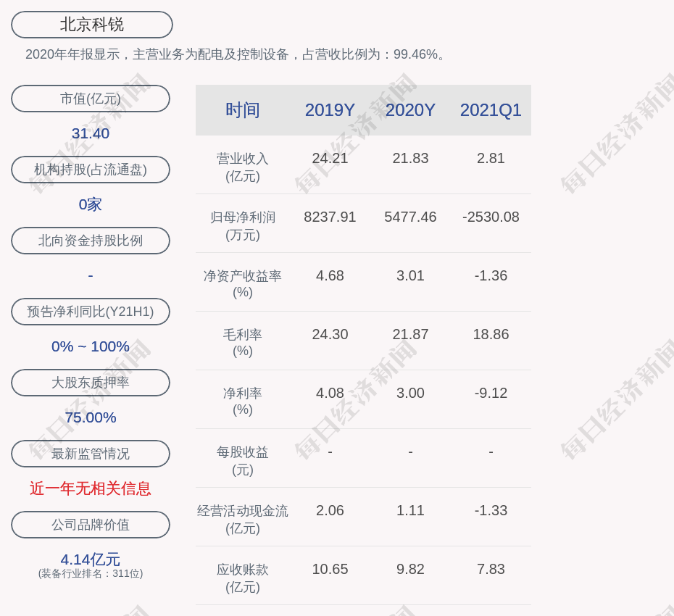Click red text 近一年无相关信息
674x616 pixels.
91,488
